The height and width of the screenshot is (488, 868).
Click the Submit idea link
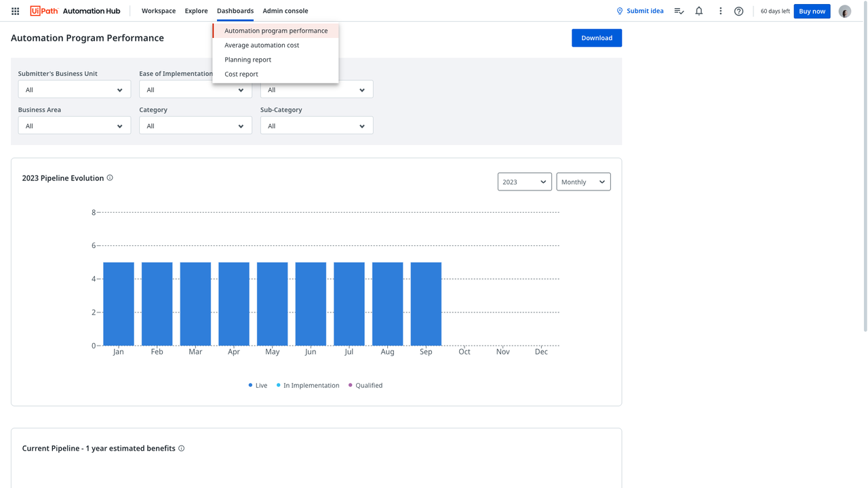coord(639,11)
